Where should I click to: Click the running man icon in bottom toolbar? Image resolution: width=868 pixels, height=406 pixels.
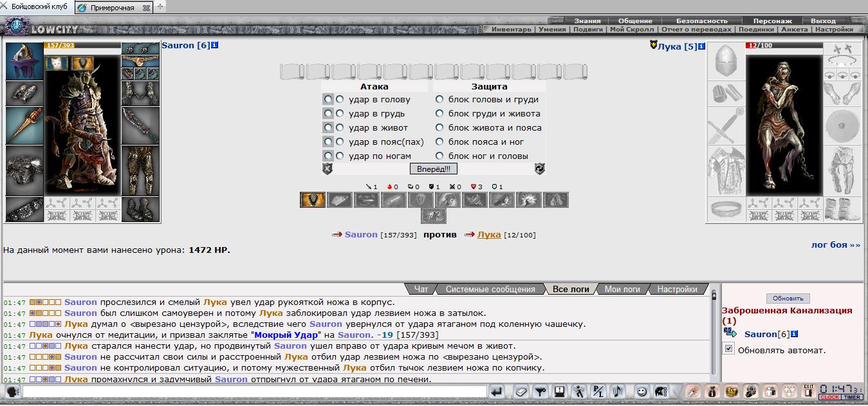pos(579,391)
